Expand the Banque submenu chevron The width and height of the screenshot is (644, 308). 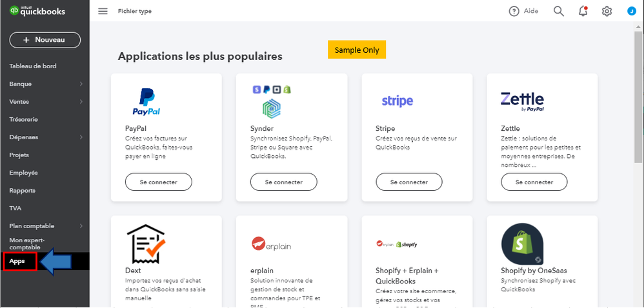[x=81, y=84]
